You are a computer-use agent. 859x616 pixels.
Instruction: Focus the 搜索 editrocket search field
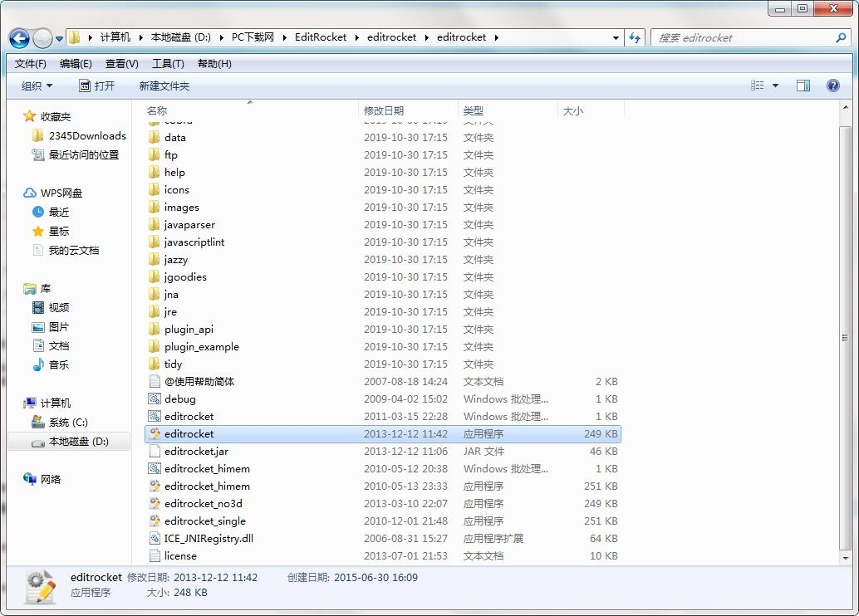(750, 38)
